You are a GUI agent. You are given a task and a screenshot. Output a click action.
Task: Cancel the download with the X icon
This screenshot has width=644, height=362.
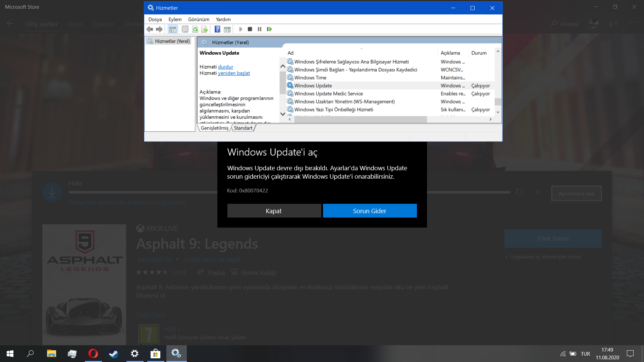(537, 192)
